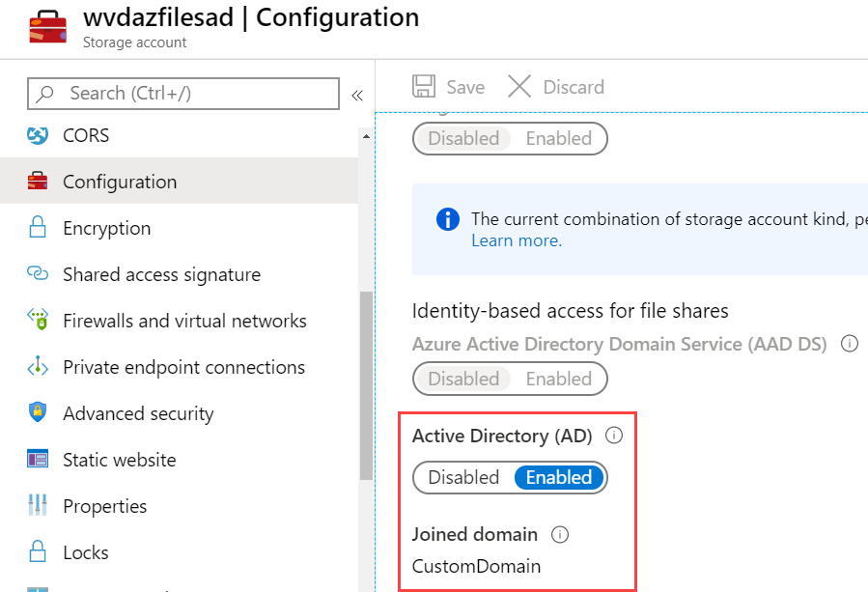Click info icon beside Active Directory (AD)

[x=614, y=436]
